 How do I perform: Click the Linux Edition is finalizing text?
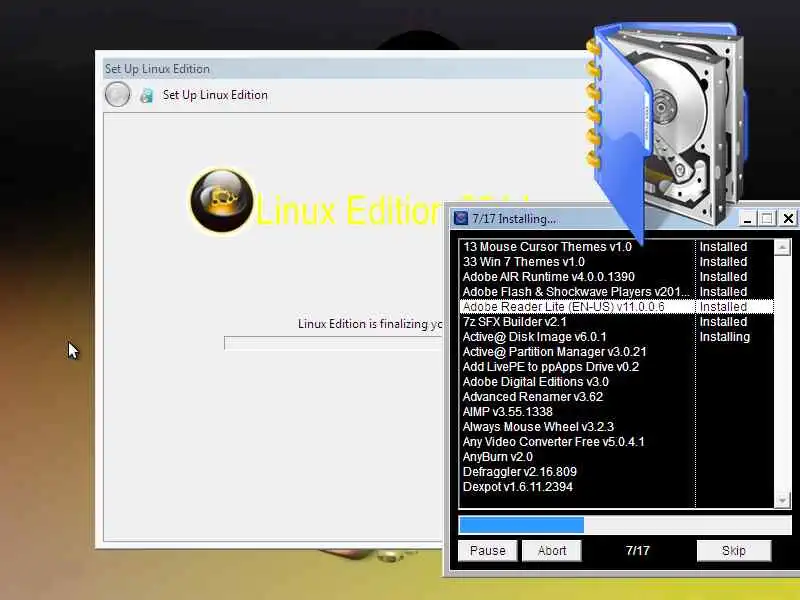point(370,324)
